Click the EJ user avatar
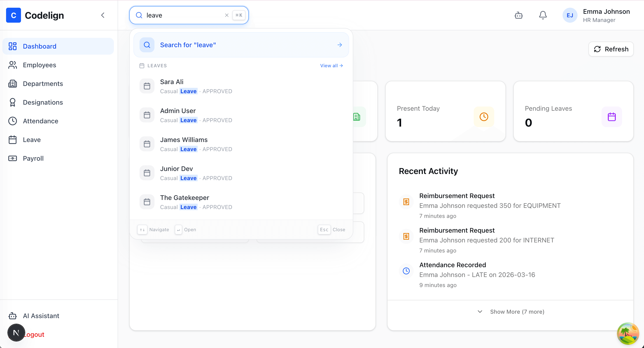644x348 pixels. point(570,15)
